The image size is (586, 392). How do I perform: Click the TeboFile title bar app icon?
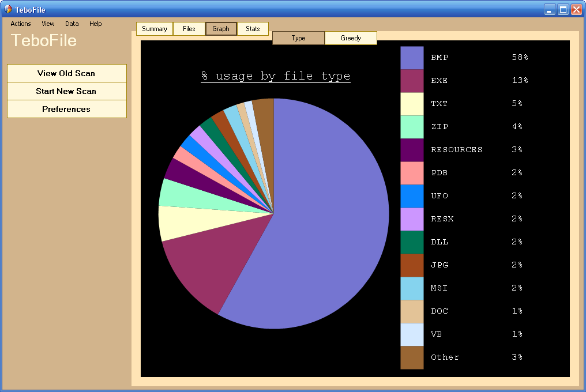coord(8,9)
